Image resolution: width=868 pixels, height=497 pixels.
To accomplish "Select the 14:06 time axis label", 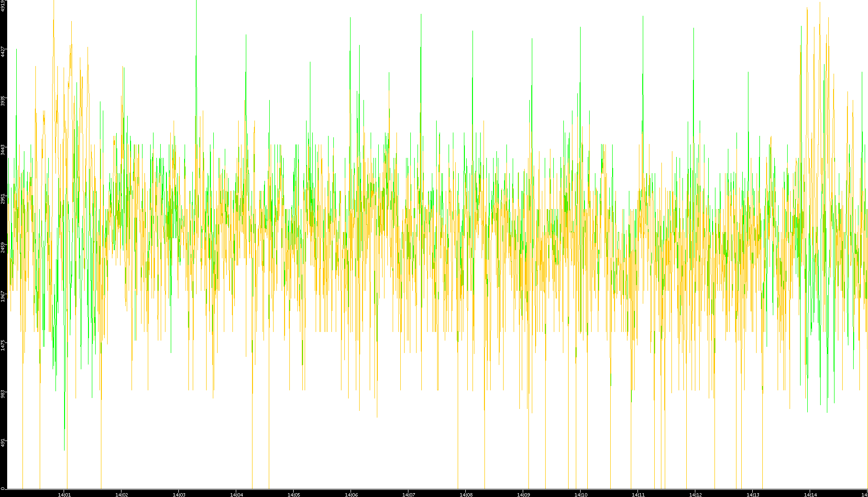I will [x=351, y=495].
